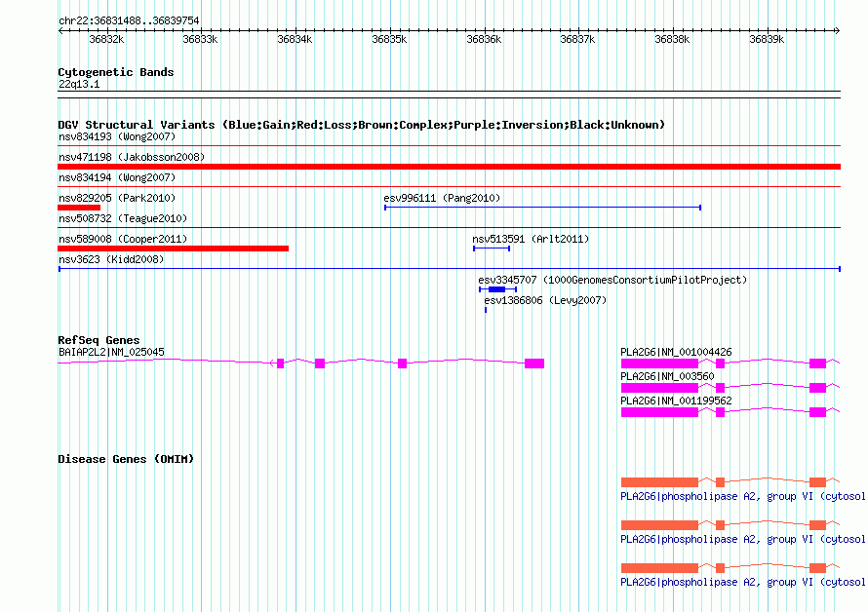868x612 pixels.
Task: Select the DGV Structural Variants track title
Action: point(362,125)
